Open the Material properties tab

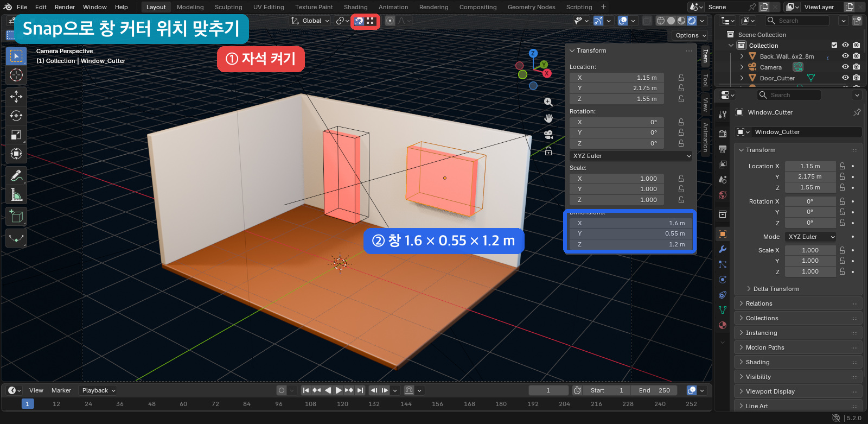click(x=723, y=325)
